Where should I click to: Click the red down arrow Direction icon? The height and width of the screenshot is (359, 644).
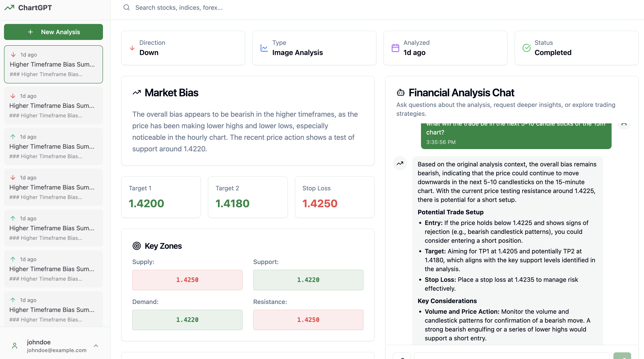(x=132, y=48)
